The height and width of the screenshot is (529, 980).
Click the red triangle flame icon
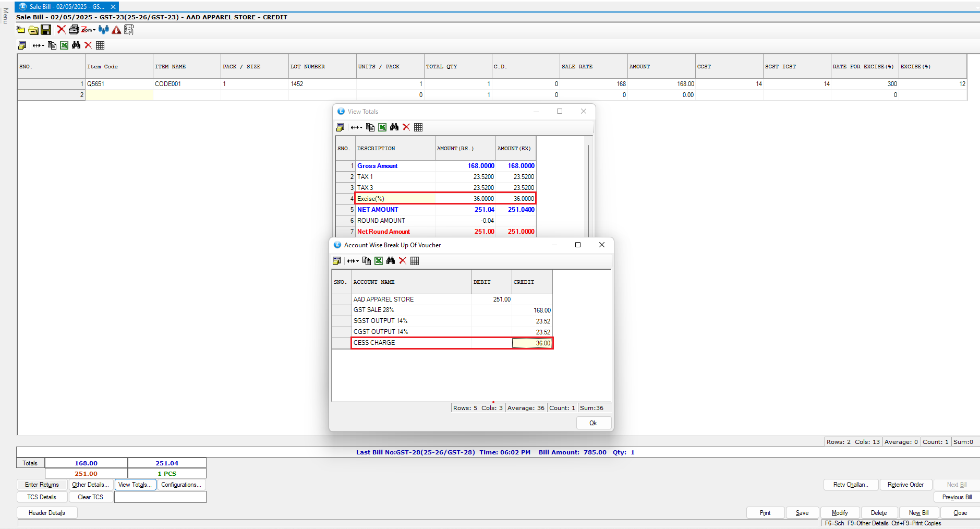(116, 30)
